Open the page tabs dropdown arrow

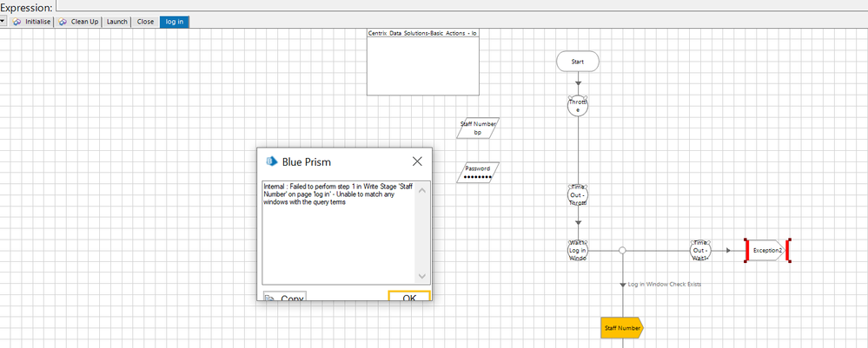point(3,22)
